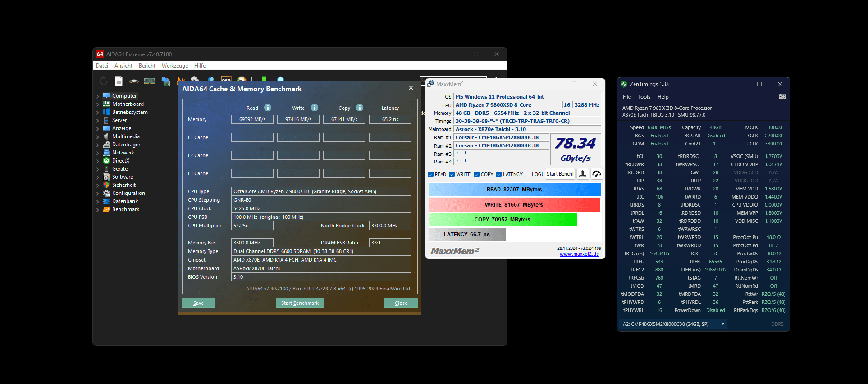Screen dimensions: 868x384
Task: Expand the Benchmark tree node
Action: pyautogui.click(x=97, y=210)
